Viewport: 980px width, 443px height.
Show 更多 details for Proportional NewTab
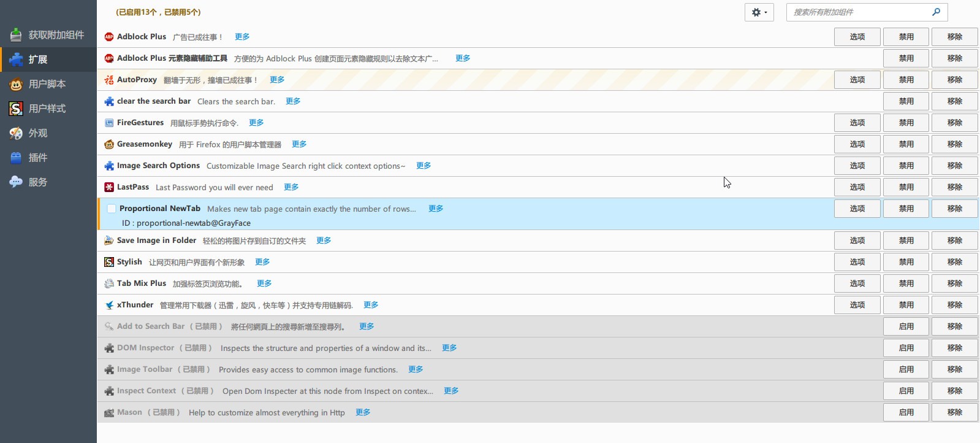click(x=436, y=209)
